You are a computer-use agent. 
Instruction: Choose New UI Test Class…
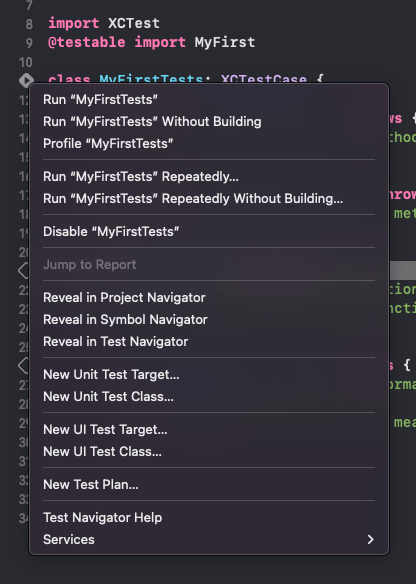pyautogui.click(x=209, y=452)
